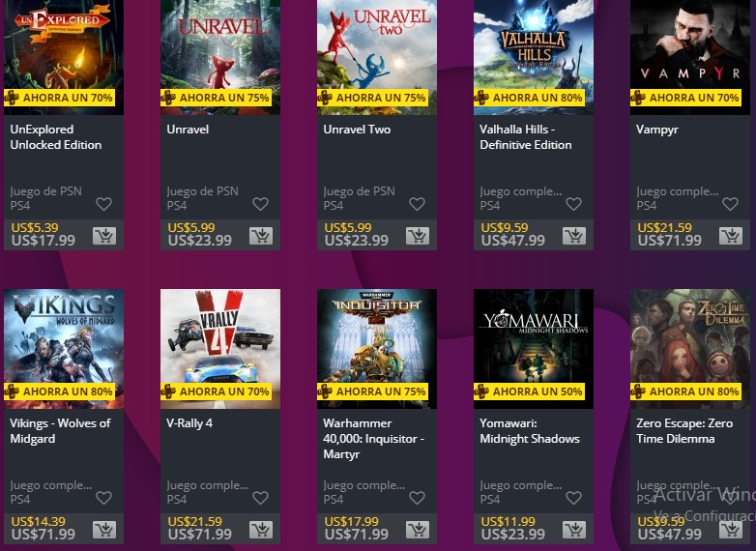Add Unravel to the shopping cart

coord(261,236)
